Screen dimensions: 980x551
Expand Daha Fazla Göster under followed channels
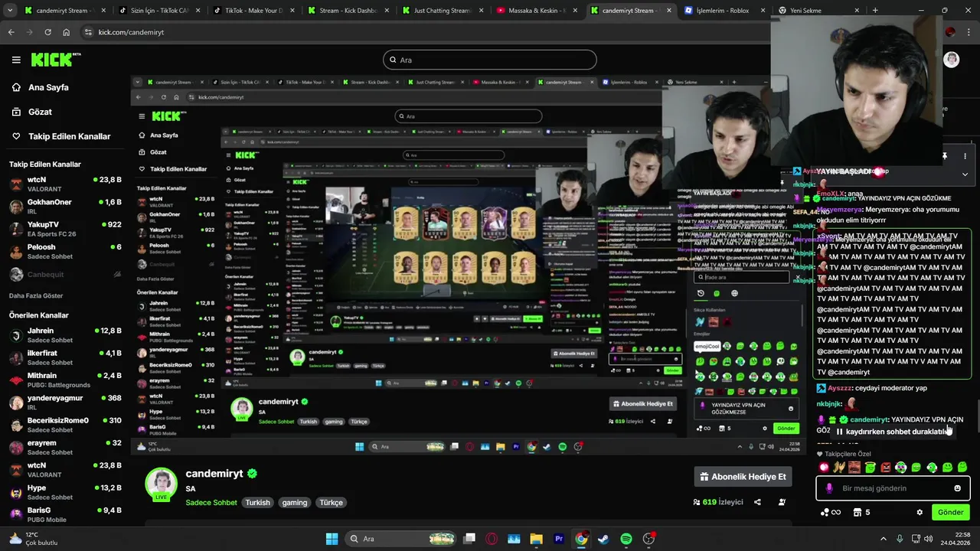(x=36, y=295)
